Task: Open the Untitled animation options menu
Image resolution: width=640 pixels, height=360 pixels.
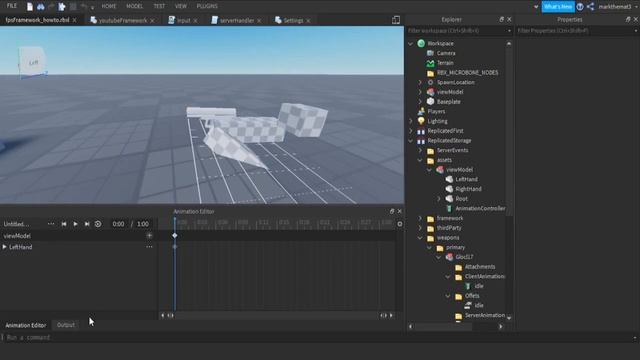Action: click(51, 224)
